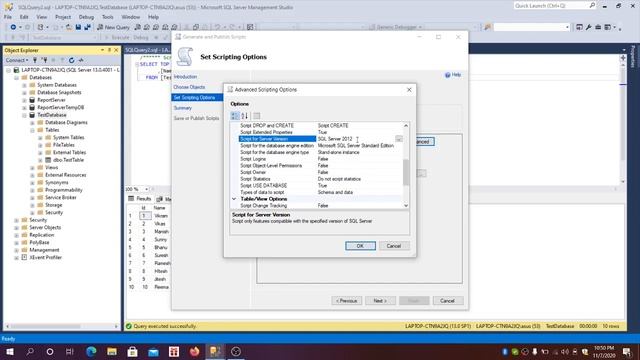Open Firefox from the taskbar

tap(195, 351)
